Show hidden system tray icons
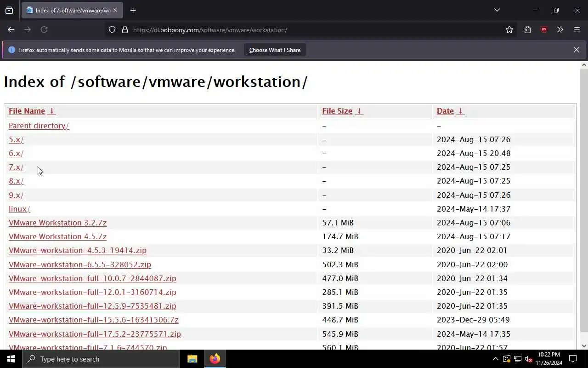This screenshot has height=368, width=588. (495, 359)
